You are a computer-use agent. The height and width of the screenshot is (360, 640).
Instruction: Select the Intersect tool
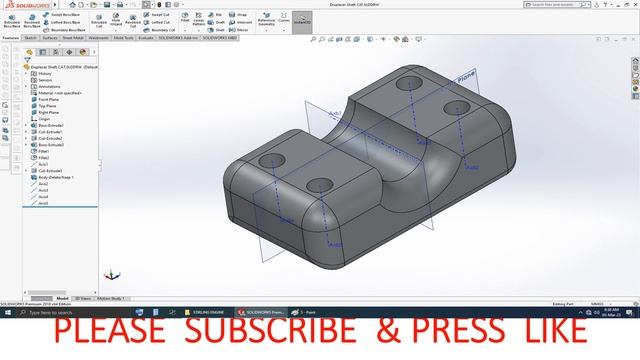pyautogui.click(x=240, y=22)
